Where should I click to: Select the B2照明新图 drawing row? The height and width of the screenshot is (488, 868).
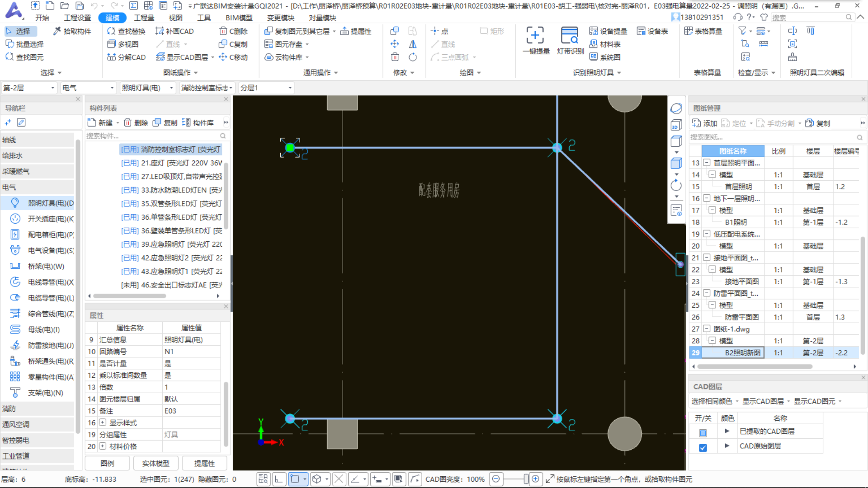pos(774,352)
